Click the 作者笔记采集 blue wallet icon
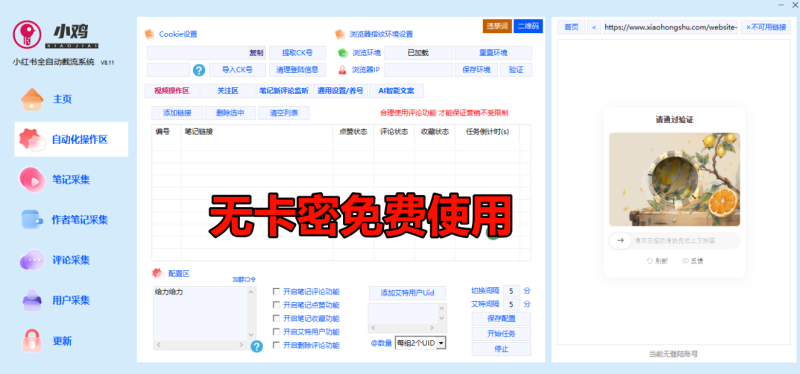The width and height of the screenshot is (800, 374). click(32, 220)
